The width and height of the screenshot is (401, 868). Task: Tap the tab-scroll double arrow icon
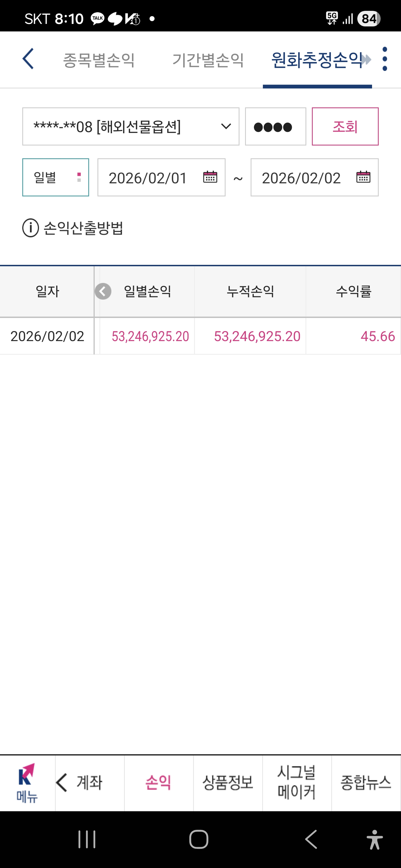(366, 60)
